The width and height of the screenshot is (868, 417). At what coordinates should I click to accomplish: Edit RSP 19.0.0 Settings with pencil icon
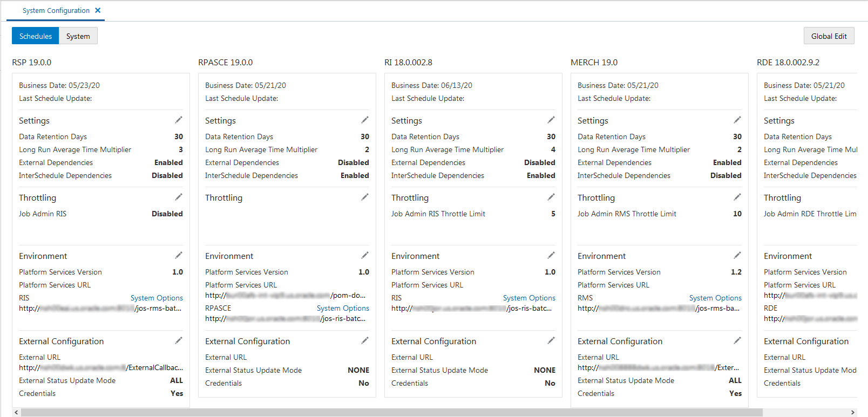(179, 120)
